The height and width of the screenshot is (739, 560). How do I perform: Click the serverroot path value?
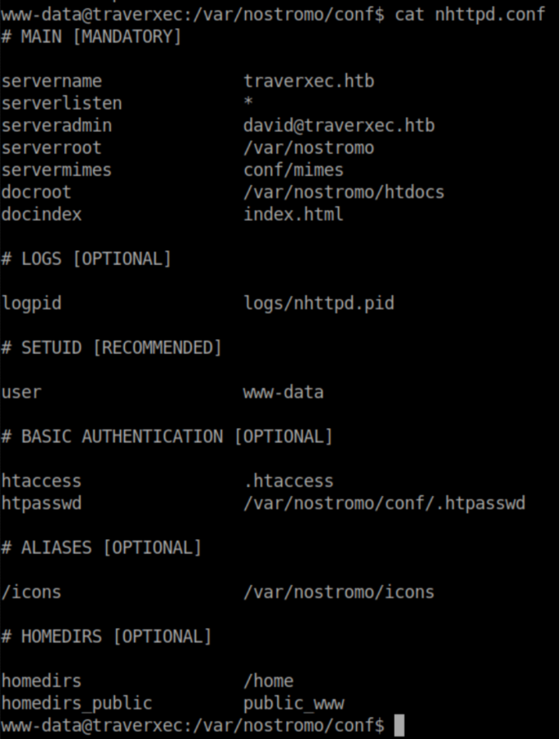pyautogui.click(x=309, y=148)
